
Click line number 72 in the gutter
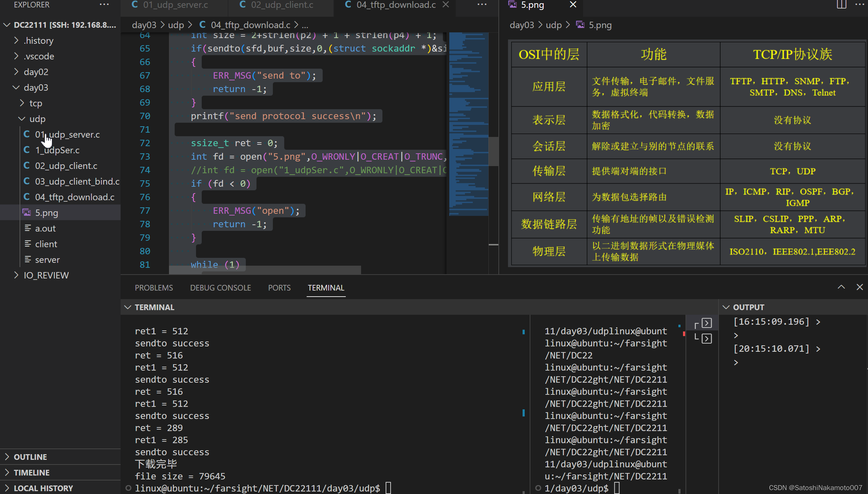tap(145, 143)
